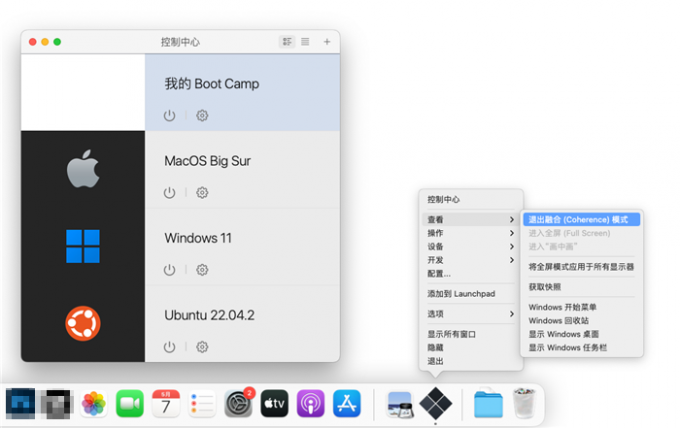The height and width of the screenshot is (428, 680).
Task: Click the MacOS Big Sur power icon
Action: (169, 193)
